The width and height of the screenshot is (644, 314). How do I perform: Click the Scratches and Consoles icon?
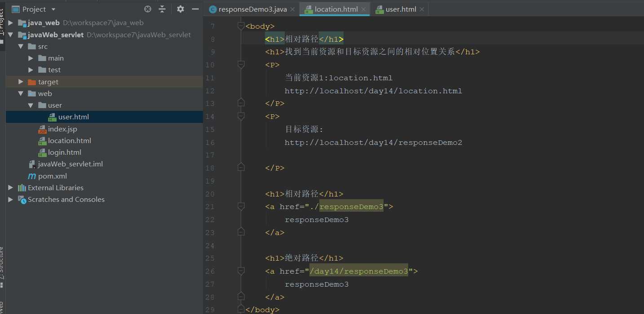point(22,200)
